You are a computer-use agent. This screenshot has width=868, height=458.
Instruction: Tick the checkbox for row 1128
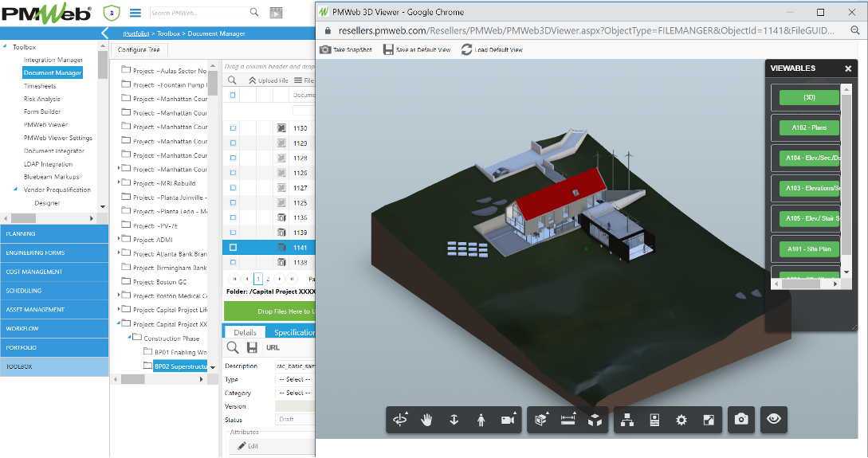coord(233,159)
